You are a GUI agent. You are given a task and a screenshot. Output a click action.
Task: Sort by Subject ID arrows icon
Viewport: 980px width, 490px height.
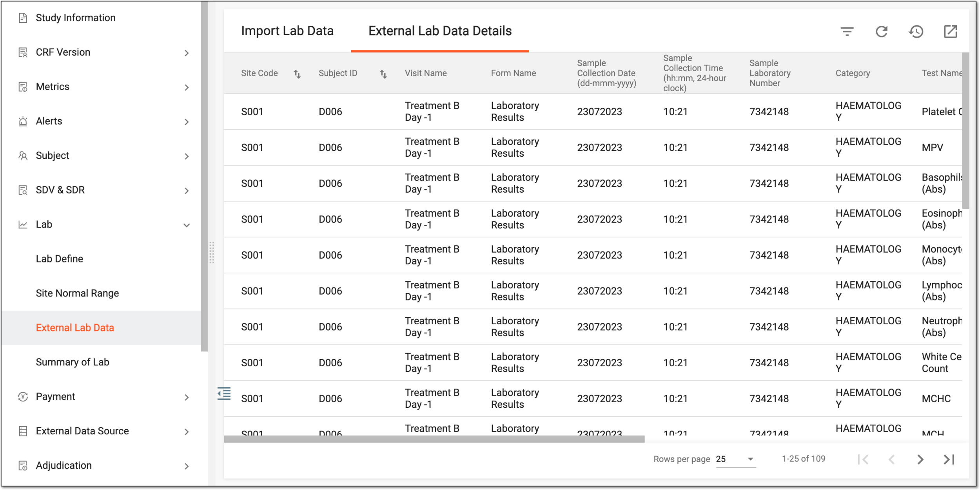click(x=383, y=74)
